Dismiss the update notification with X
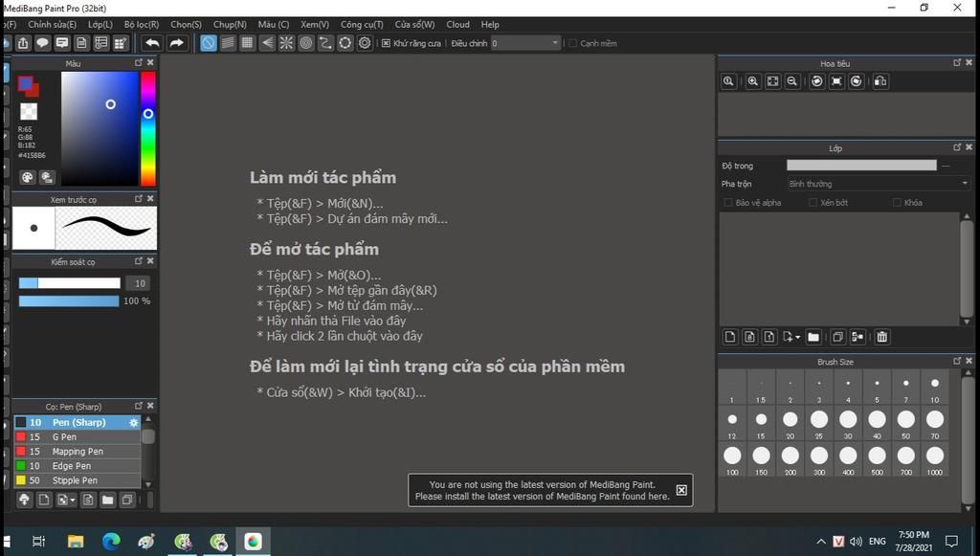The width and height of the screenshot is (980, 556). [x=681, y=490]
